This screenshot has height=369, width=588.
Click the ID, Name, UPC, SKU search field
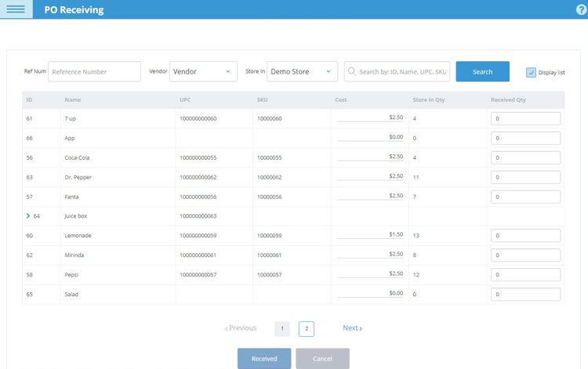click(402, 71)
